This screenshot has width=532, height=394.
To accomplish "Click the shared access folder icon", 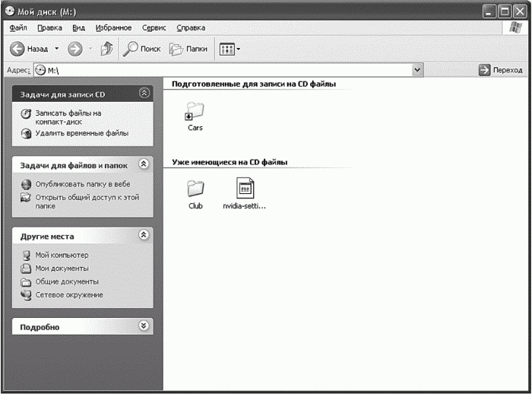I will (26, 197).
